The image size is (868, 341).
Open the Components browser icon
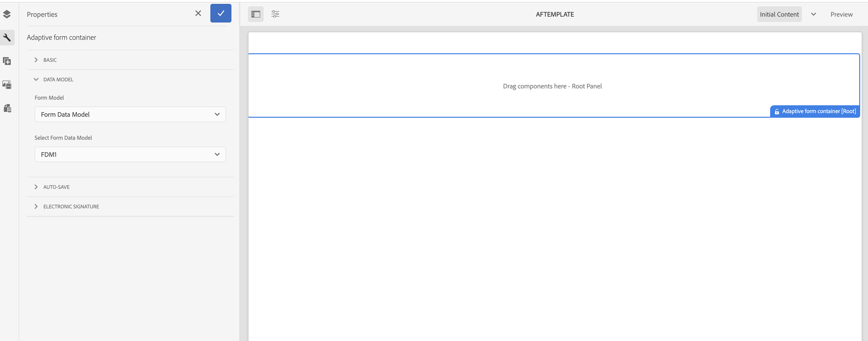click(x=7, y=61)
